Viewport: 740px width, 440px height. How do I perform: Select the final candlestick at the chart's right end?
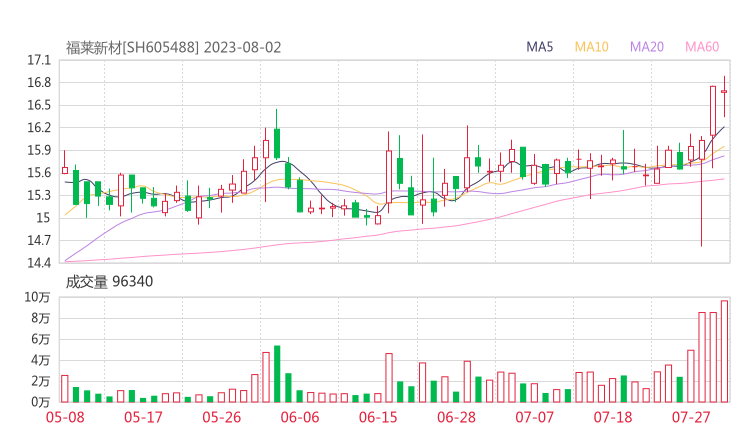click(x=724, y=96)
